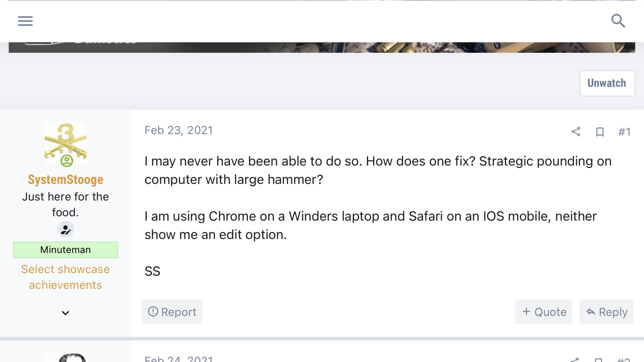Image resolution: width=644 pixels, height=362 pixels.
Task: Open the SystemStooge profile link
Action: click(65, 180)
